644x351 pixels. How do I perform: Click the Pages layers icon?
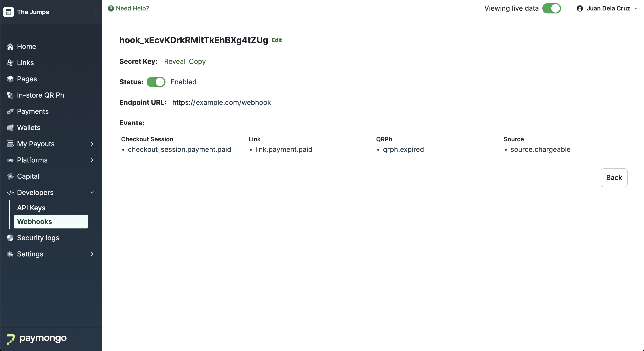click(10, 79)
